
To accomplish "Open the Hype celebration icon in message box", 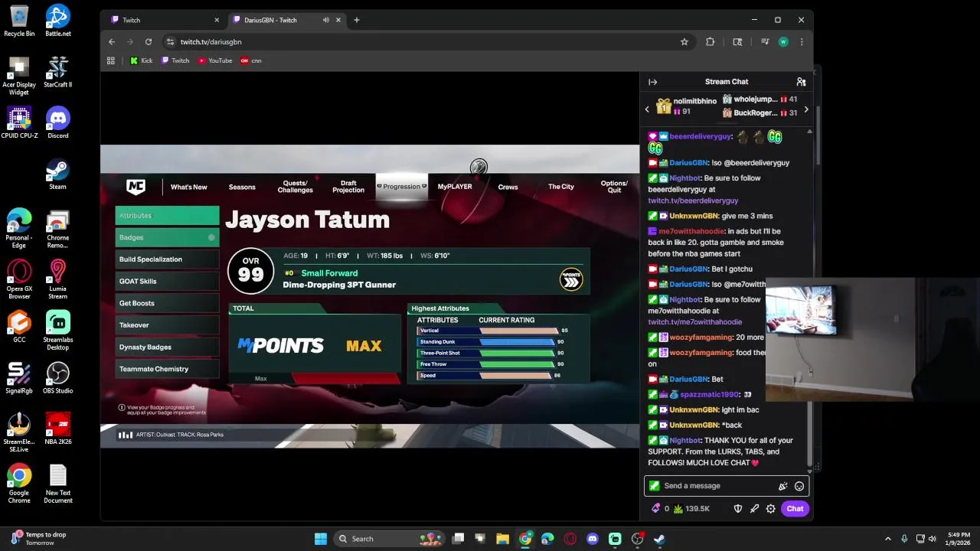I will (x=782, y=486).
